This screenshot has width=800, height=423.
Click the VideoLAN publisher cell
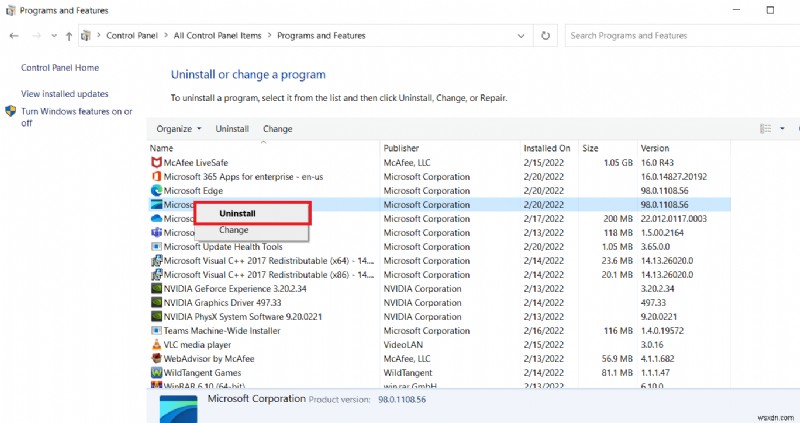(403, 344)
